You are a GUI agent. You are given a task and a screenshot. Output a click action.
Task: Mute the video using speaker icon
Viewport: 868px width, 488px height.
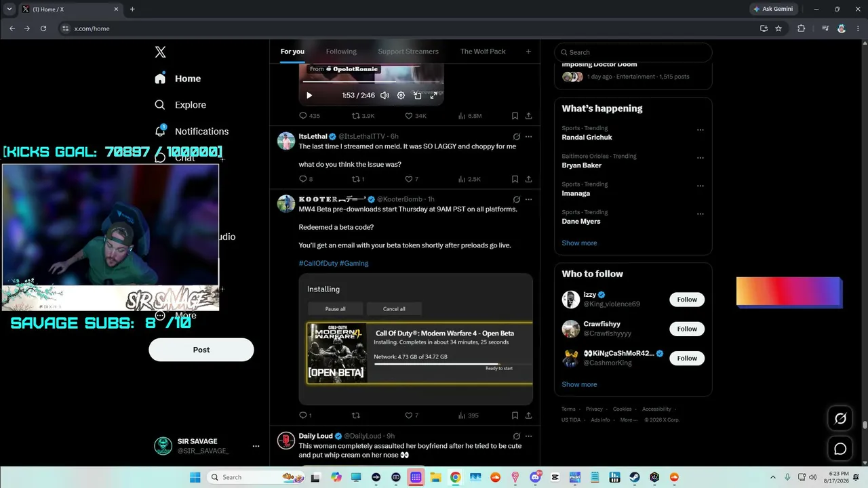[x=384, y=96]
